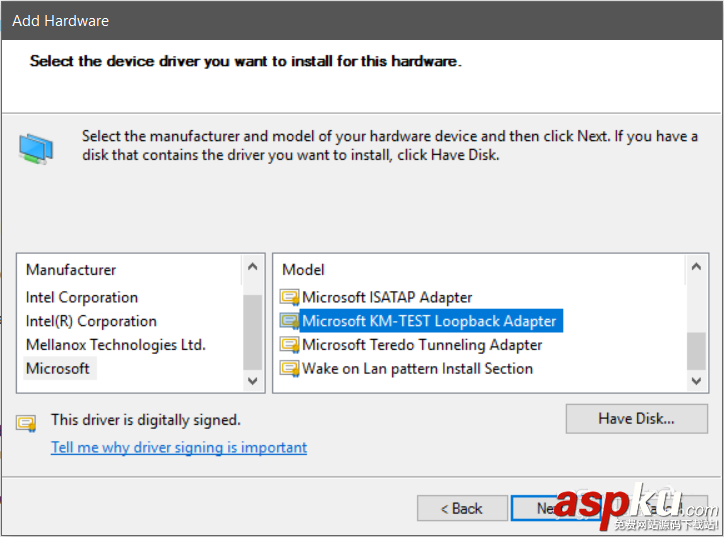724x537 pixels.
Task: Click Manufacturer list scroll down arrow
Action: click(x=253, y=381)
